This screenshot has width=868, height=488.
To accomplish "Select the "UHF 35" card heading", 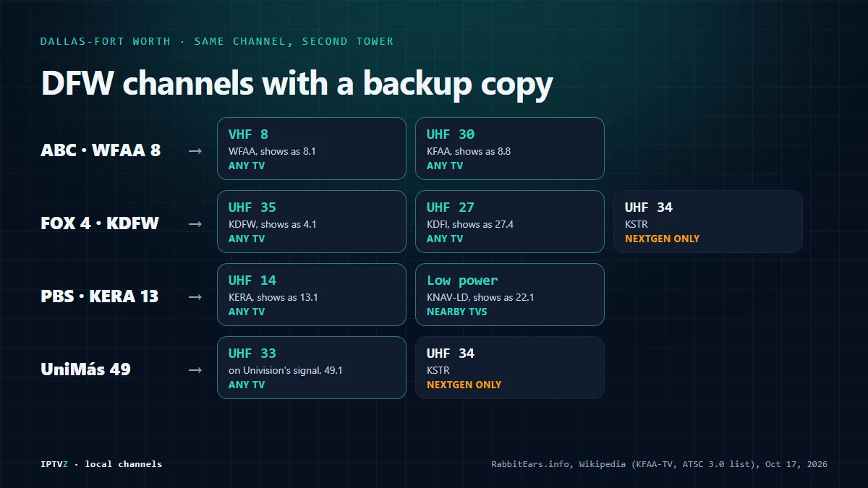I will click(x=252, y=207).
